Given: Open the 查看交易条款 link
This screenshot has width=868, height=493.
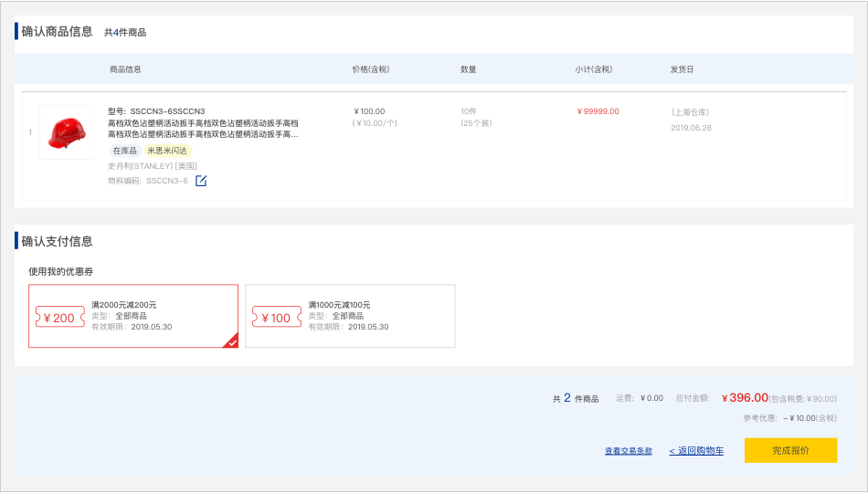Looking at the screenshot, I should (x=628, y=451).
